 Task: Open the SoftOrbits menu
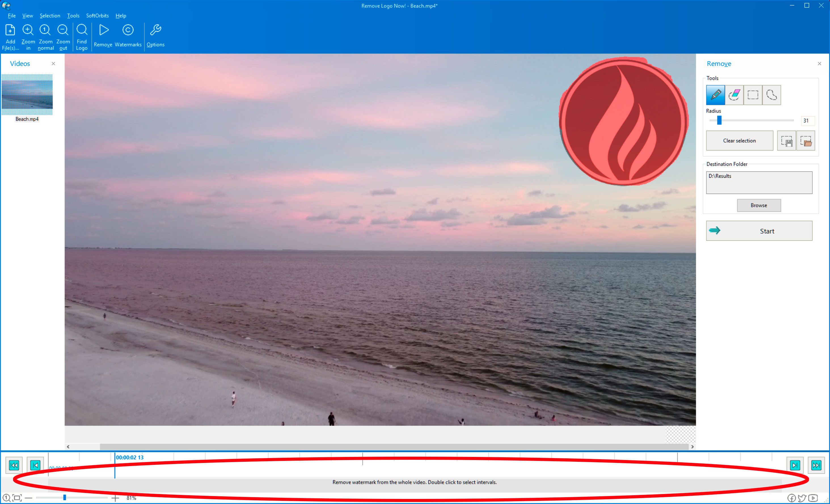(x=97, y=15)
